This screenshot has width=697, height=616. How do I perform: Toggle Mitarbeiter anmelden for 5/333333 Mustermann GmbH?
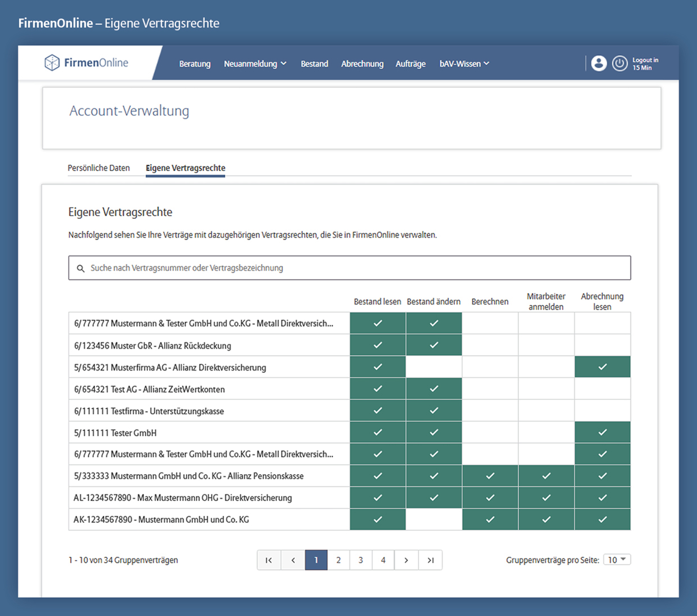pyautogui.click(x=546, y=476)
